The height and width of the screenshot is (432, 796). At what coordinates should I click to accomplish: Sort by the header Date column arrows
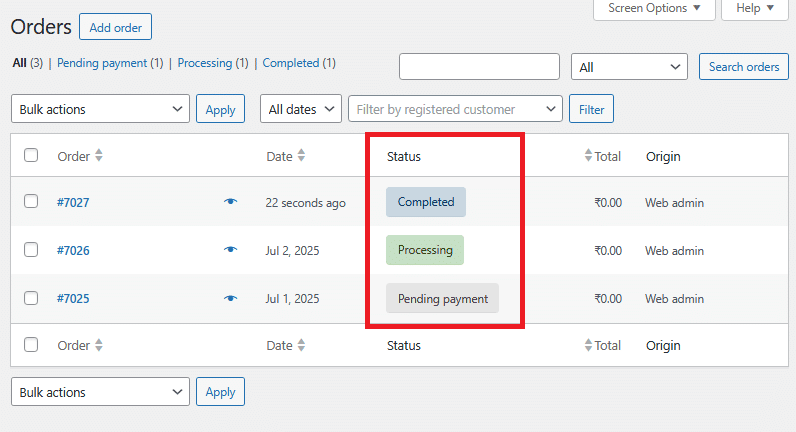pyautogui.click(x=301, y=156)
